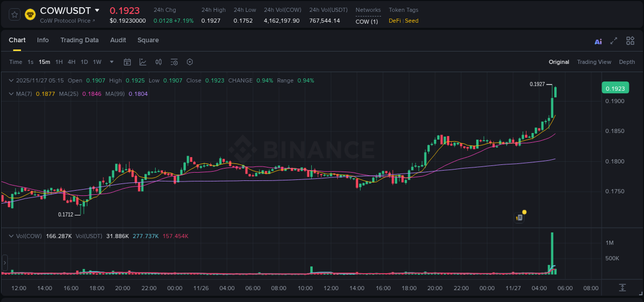Open the indicator settings icon

pos(174,61)
